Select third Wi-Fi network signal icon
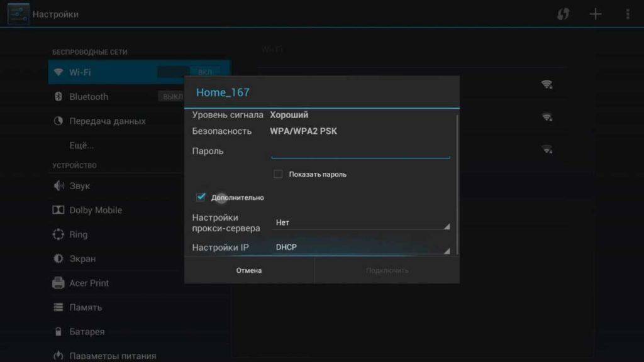This screenshot has height=362, width=644. tap(547, 150)
